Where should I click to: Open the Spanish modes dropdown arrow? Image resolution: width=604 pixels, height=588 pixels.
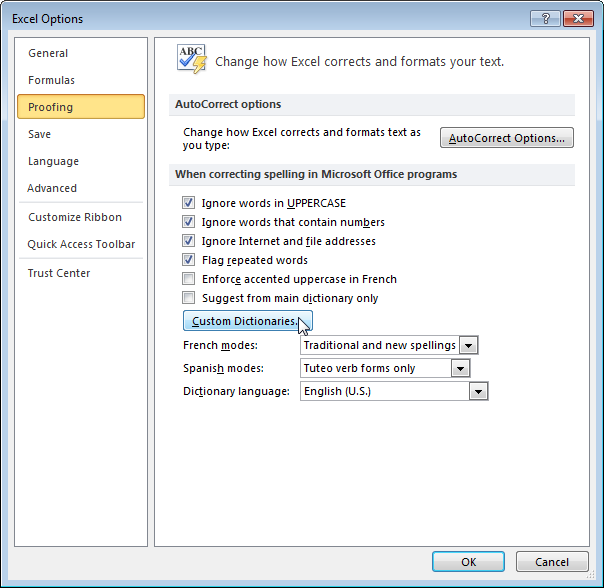point(460,368)
